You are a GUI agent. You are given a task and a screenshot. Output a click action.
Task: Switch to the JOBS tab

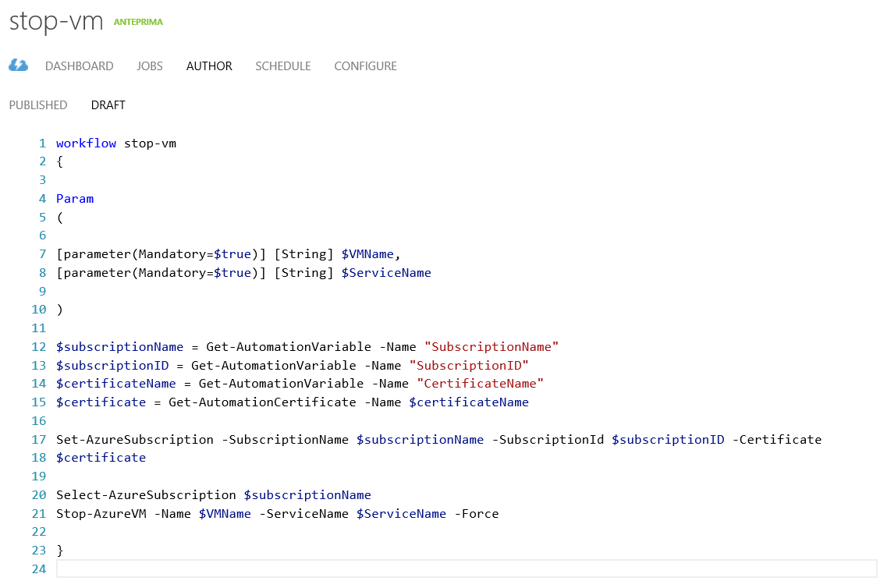point(150,66)
